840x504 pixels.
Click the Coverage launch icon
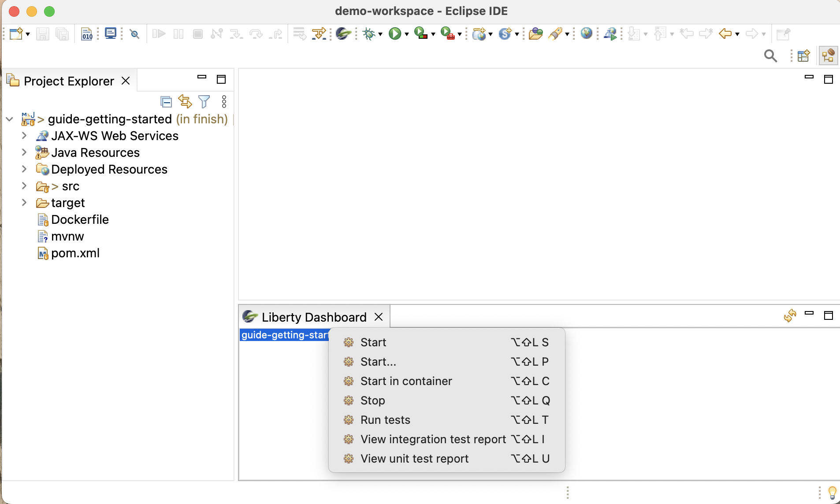coord(421,33)
